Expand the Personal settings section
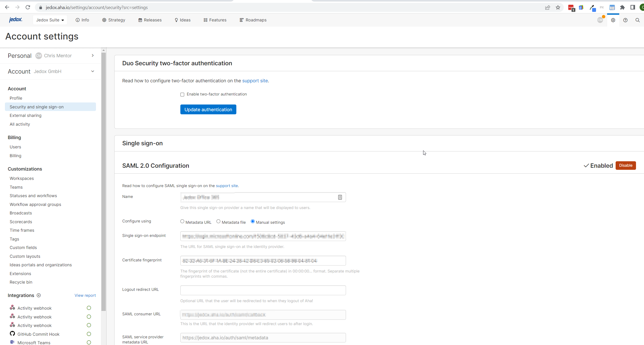644x345 pixels. pyautogui.click(x=93, y=55)
